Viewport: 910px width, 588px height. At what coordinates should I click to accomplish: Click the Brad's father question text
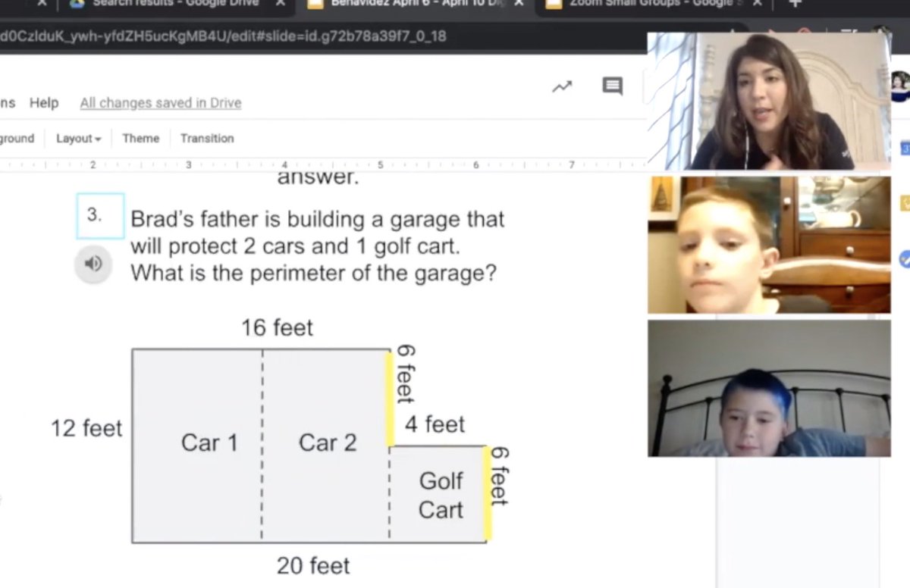click(317, 246)
